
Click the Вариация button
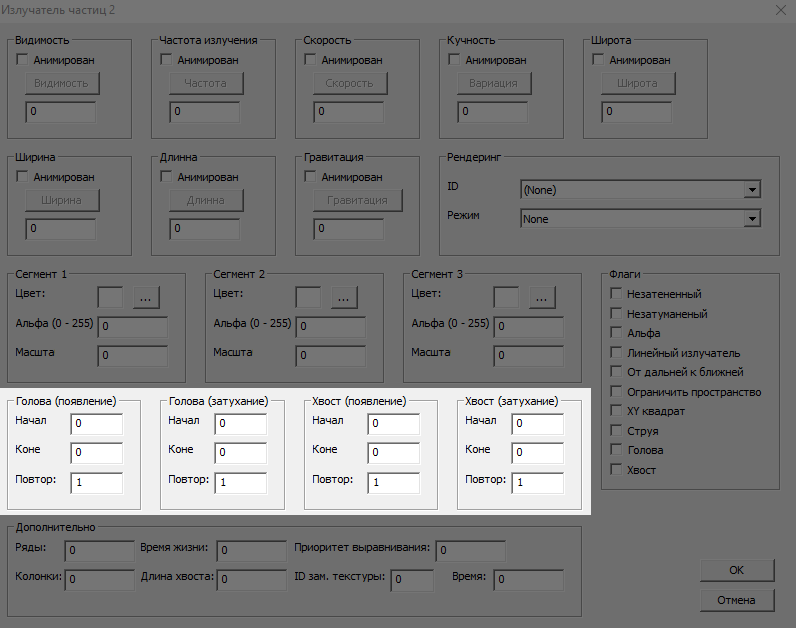(x=494, y=83)
